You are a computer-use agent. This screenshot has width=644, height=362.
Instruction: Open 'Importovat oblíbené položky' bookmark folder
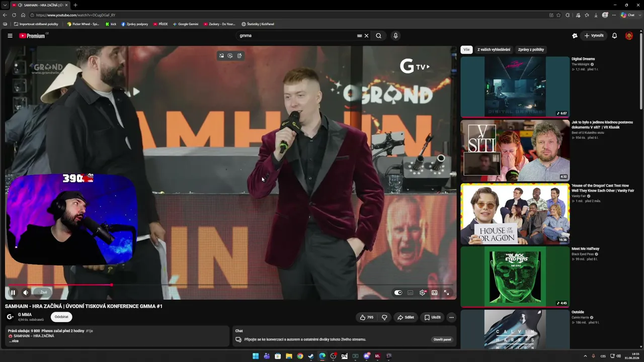pyautogui.click(x=36, y=24)
